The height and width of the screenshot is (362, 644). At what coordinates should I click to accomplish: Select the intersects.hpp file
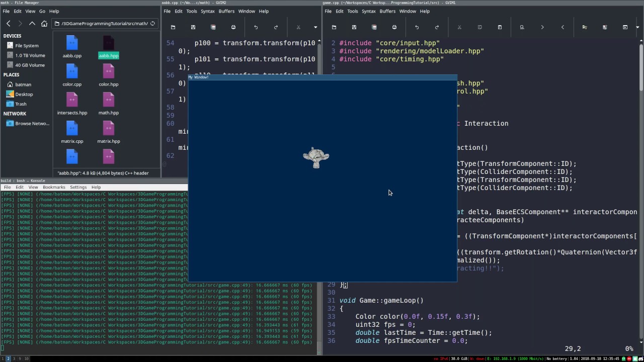72,104
